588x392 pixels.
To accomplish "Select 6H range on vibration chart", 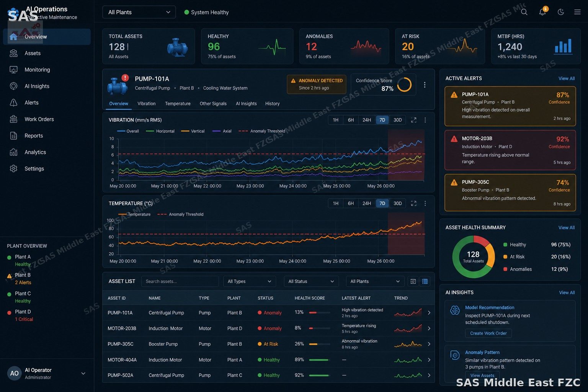I will [x=351, y=120].
